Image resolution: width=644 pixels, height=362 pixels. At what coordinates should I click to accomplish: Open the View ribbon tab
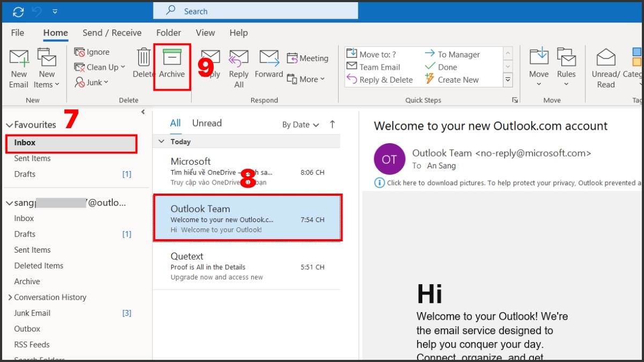coord(206,33)
